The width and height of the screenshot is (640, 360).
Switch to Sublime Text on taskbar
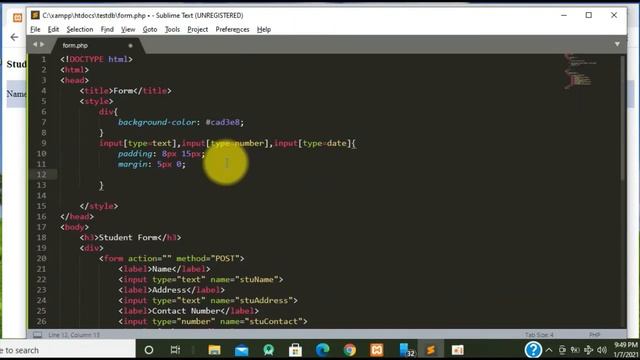pos(431,350)
